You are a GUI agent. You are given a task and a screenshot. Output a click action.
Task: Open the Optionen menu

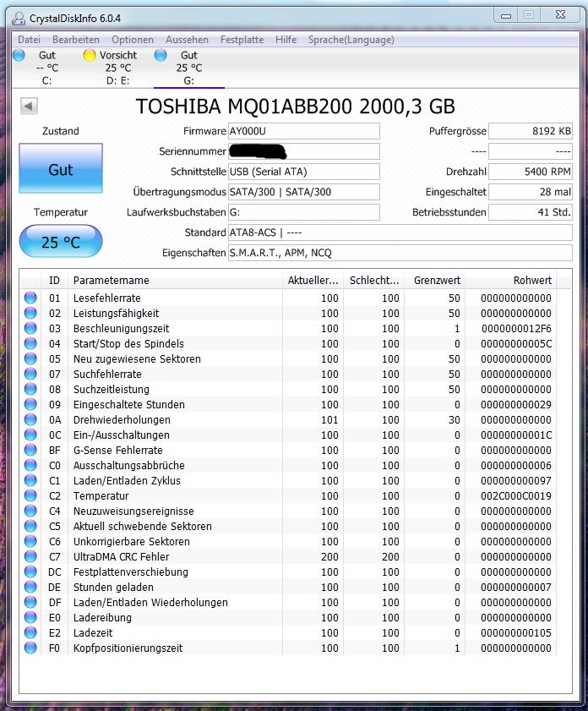[133, 40]
